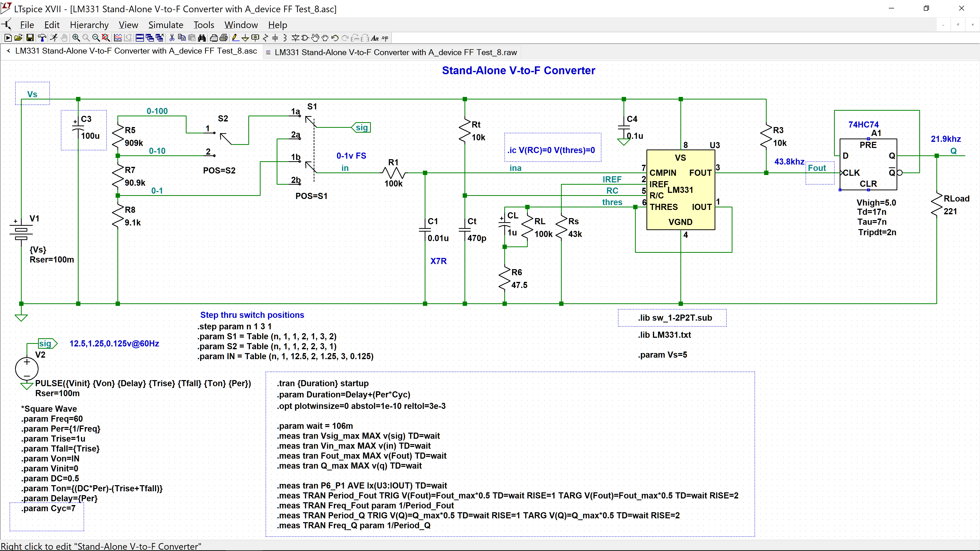Click the Print icon
The width and height of the screenshot is (980, 551).
[x=224, y=38]
